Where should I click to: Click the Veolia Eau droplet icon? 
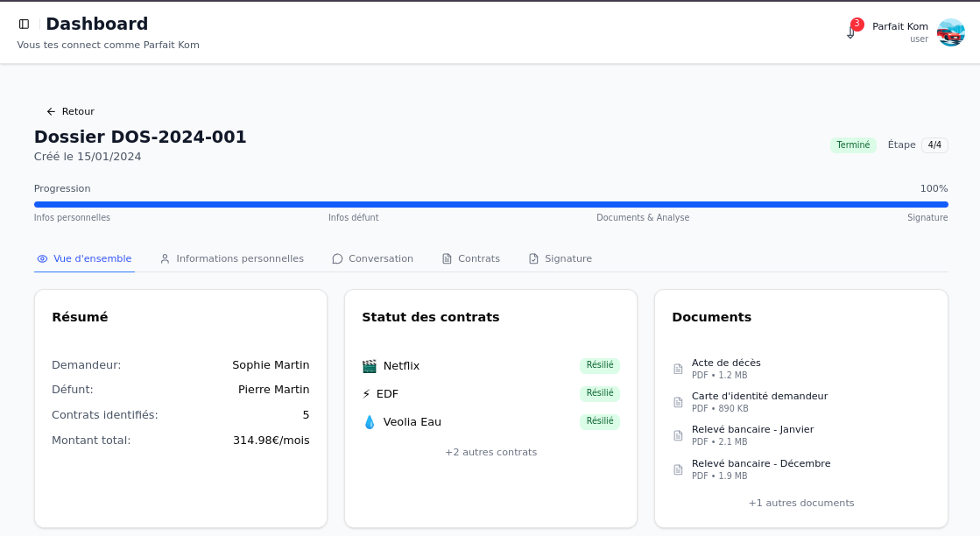coord(369,422)
